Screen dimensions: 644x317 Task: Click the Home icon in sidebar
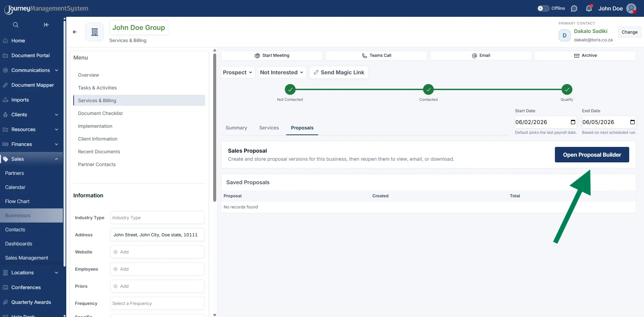pyautogui.click(x=5, y=41)
